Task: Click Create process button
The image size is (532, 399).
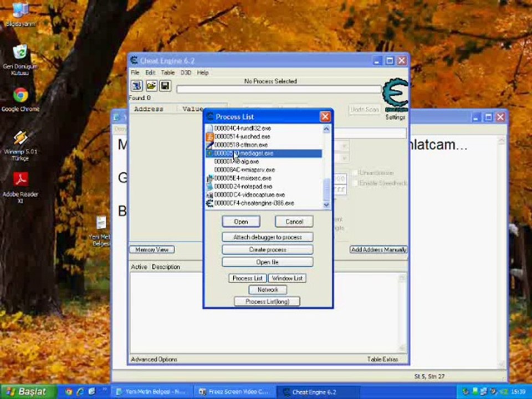Action: tap(267, 250)
